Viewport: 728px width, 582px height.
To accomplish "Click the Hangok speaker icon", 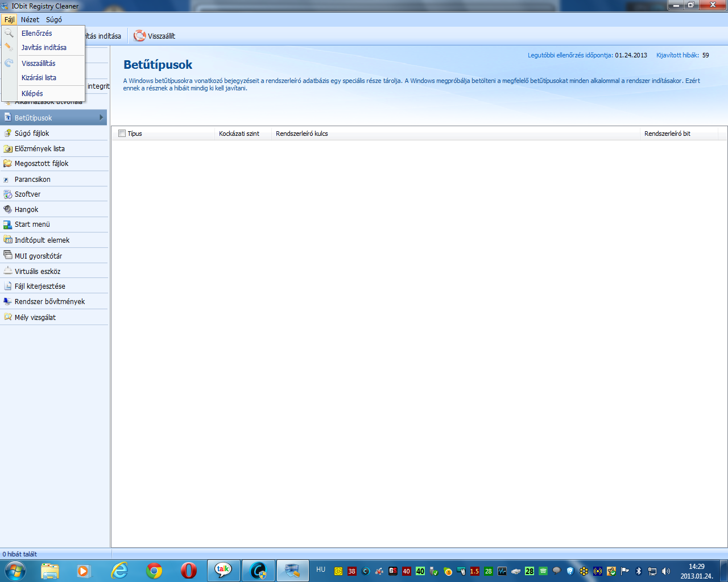I will pos(8,209).
